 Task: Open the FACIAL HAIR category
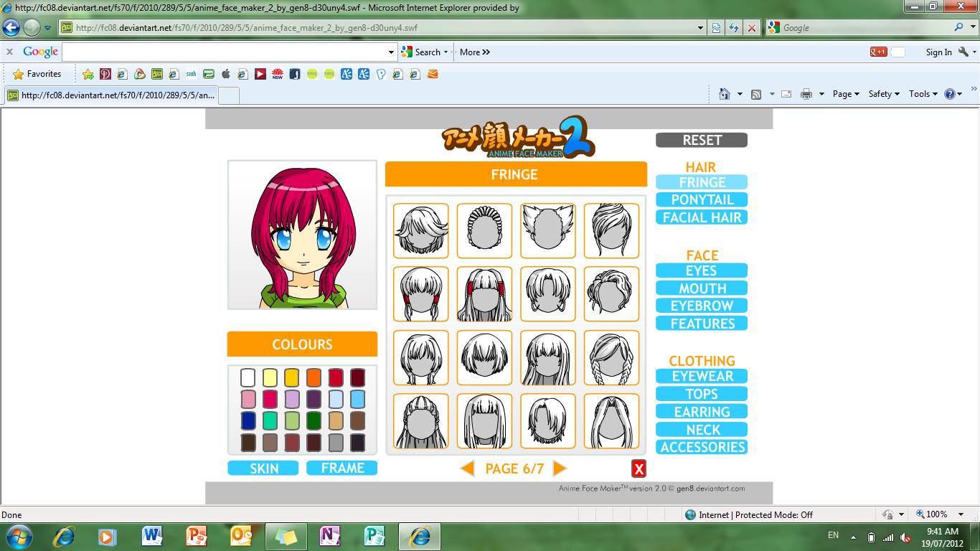[x=702, y=217]
